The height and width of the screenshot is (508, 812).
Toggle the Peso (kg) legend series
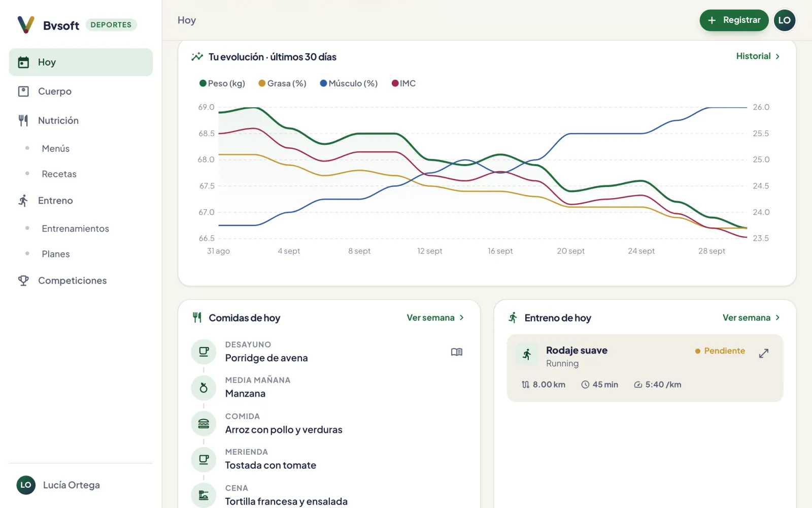coord(222,83)
